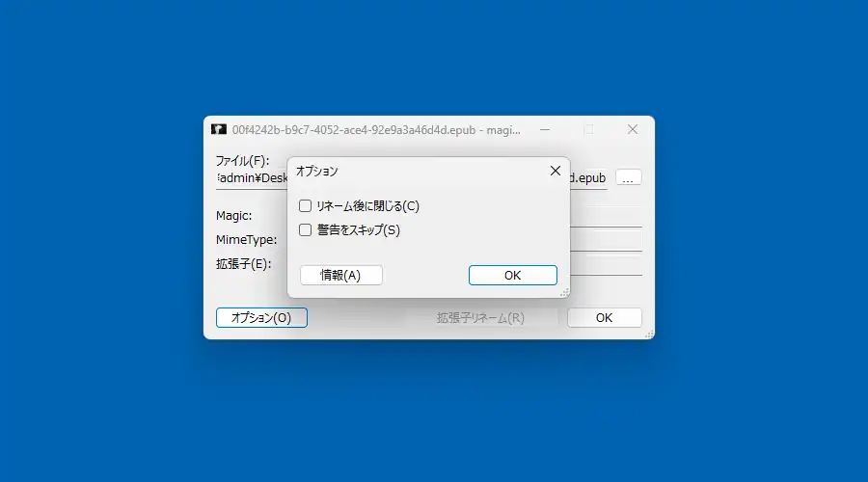The height and width of the screenshot is (482, 868).
Task: Click the 拡張子リネーム(R) button
Action: coord(480,318)
